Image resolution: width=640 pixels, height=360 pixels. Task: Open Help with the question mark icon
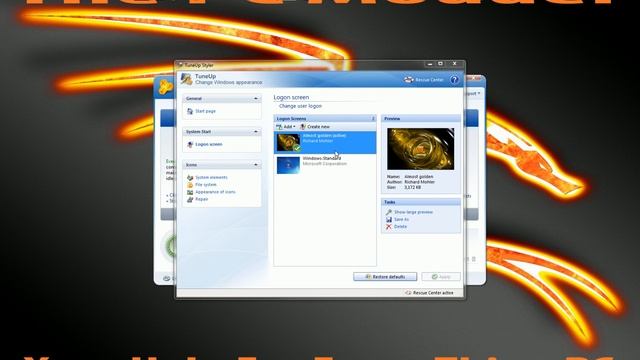(454, 80)
